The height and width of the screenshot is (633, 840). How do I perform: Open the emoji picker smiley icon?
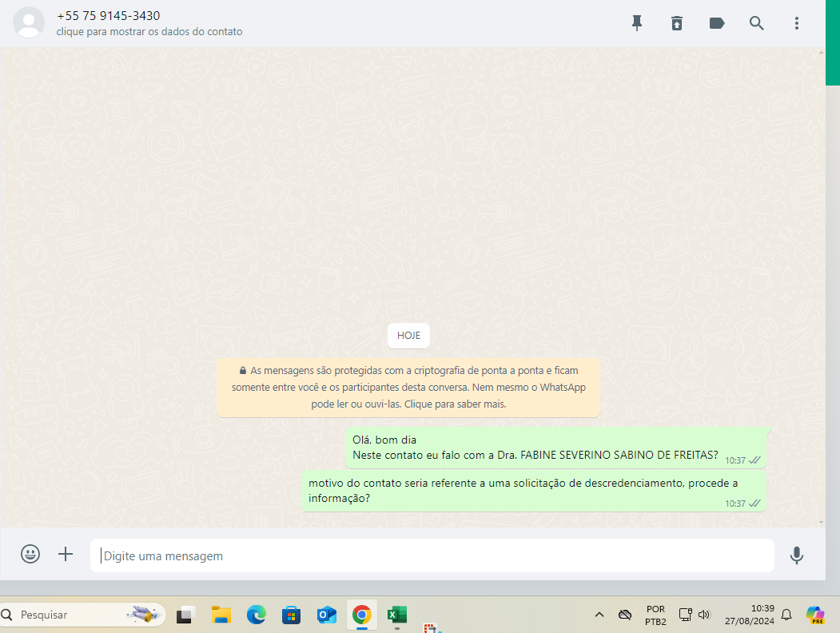(30, 554)
